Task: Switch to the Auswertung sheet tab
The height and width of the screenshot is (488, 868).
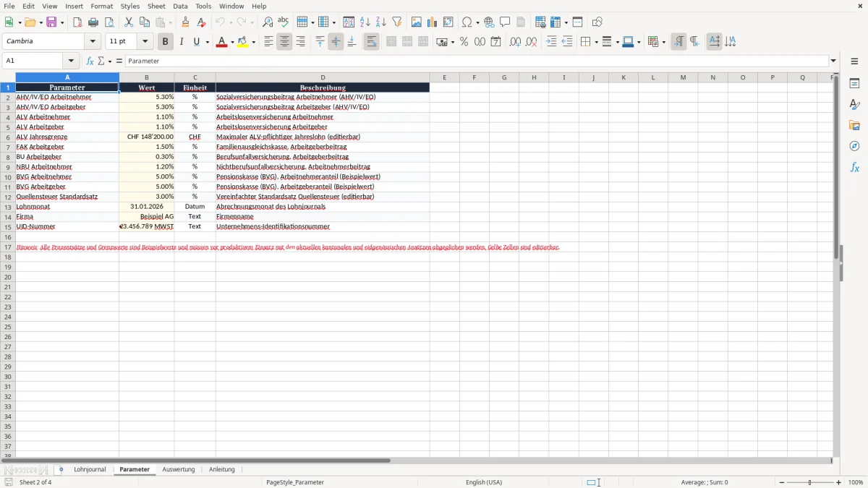Action: coord(179,470)
